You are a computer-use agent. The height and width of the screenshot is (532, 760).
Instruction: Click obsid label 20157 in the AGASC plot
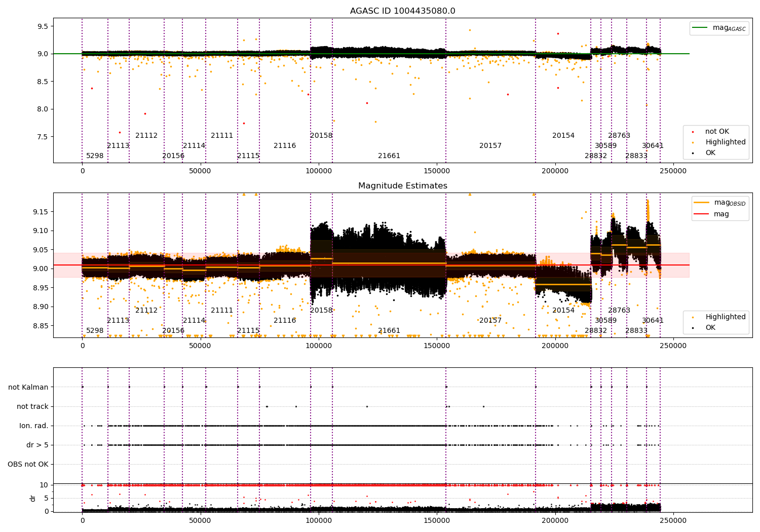coord(490,146)
